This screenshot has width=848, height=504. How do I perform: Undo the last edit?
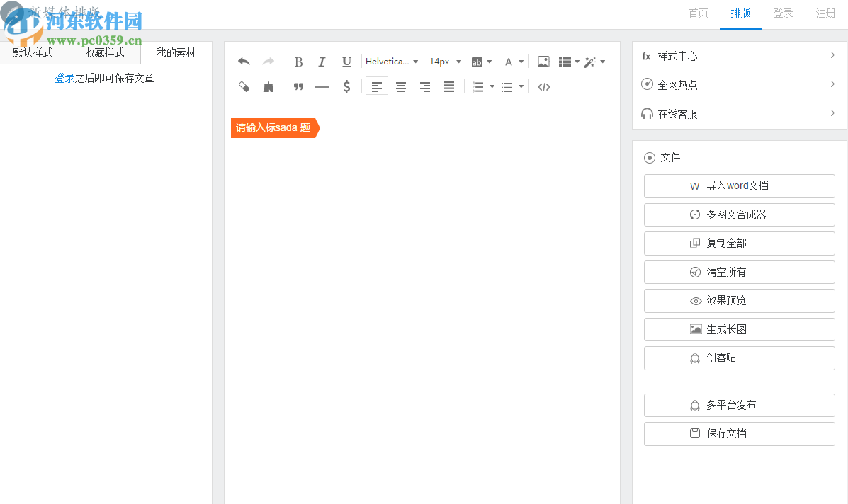(244, 62)
